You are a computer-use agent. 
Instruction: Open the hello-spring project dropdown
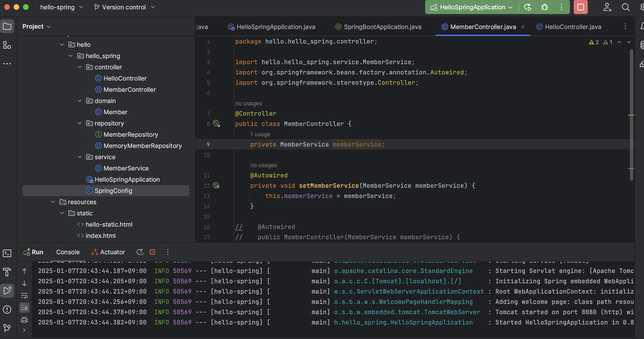click(61, 7)
